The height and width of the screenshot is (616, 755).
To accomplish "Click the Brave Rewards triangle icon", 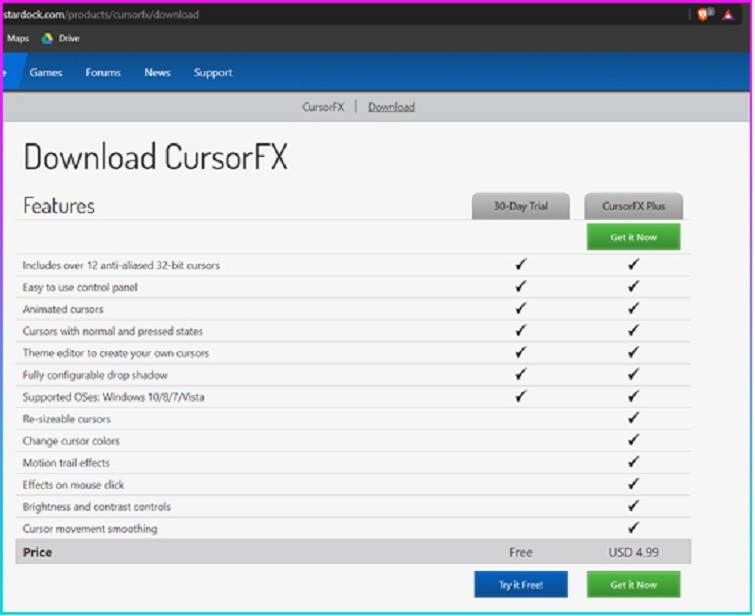I will [x=728, y=14].
